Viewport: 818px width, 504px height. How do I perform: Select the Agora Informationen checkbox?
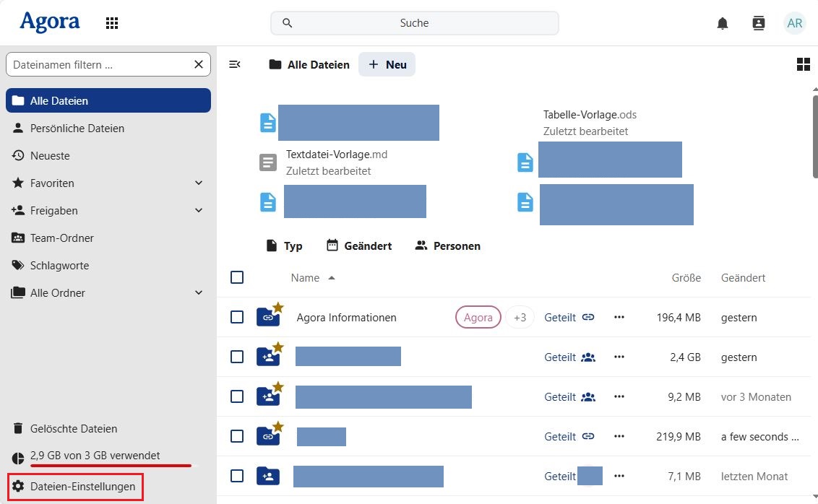(x=237, y=317)
